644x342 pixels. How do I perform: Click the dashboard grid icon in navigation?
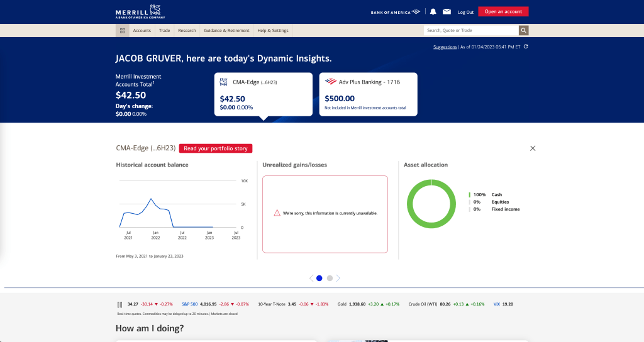(x=123, y=30)
